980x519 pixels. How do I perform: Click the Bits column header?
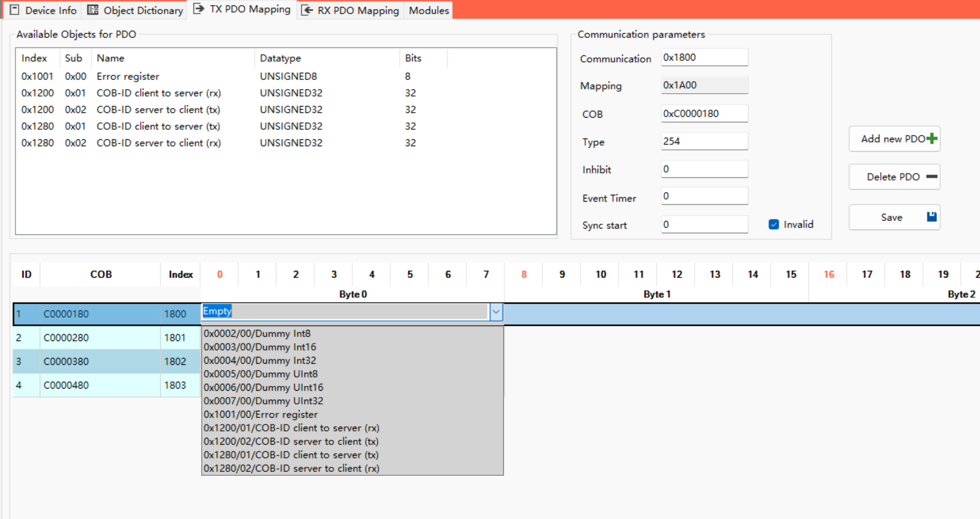tap(423, 58)
